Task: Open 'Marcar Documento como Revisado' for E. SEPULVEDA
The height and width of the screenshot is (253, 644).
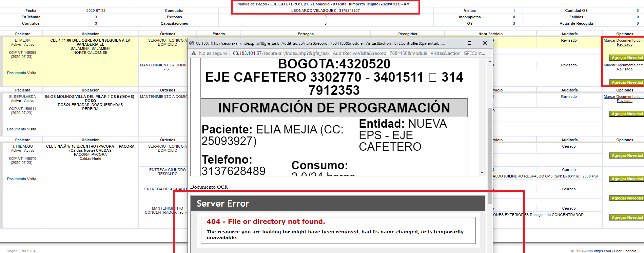Action: pyautogui.click(x=624, y=99)
